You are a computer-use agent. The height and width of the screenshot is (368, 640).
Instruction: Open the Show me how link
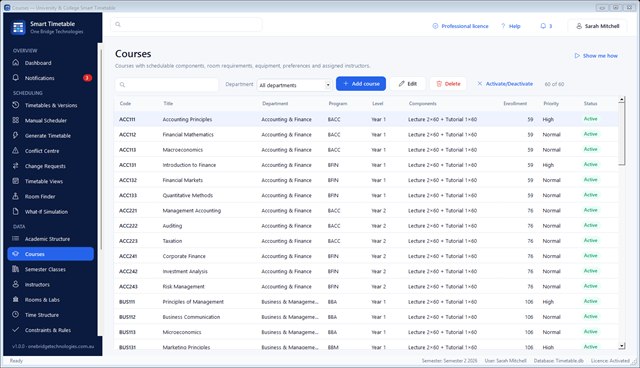coord(596,55)
